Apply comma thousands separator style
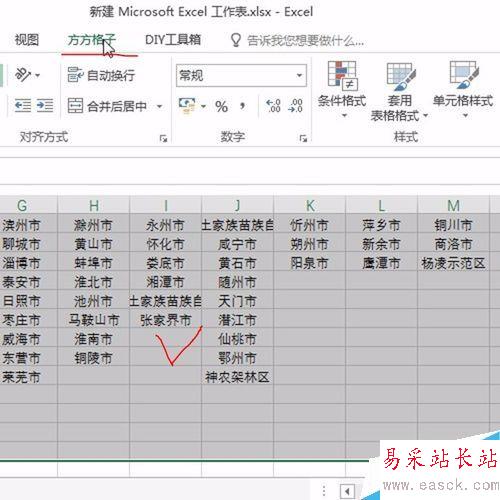500x500 pixels. [242, 106]
